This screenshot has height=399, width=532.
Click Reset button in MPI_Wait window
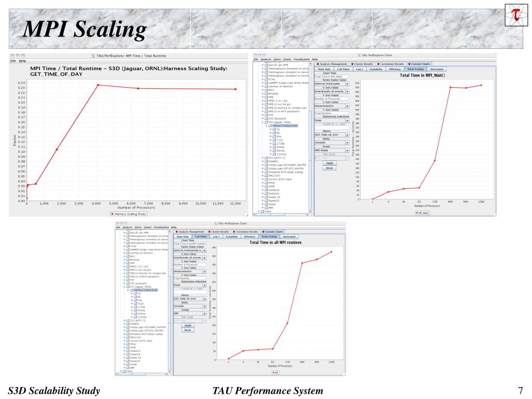(329, 168)
